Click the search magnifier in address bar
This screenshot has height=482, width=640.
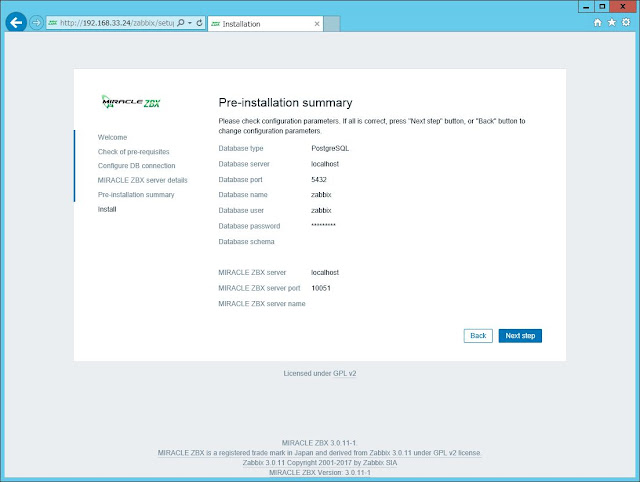(181, 23)
